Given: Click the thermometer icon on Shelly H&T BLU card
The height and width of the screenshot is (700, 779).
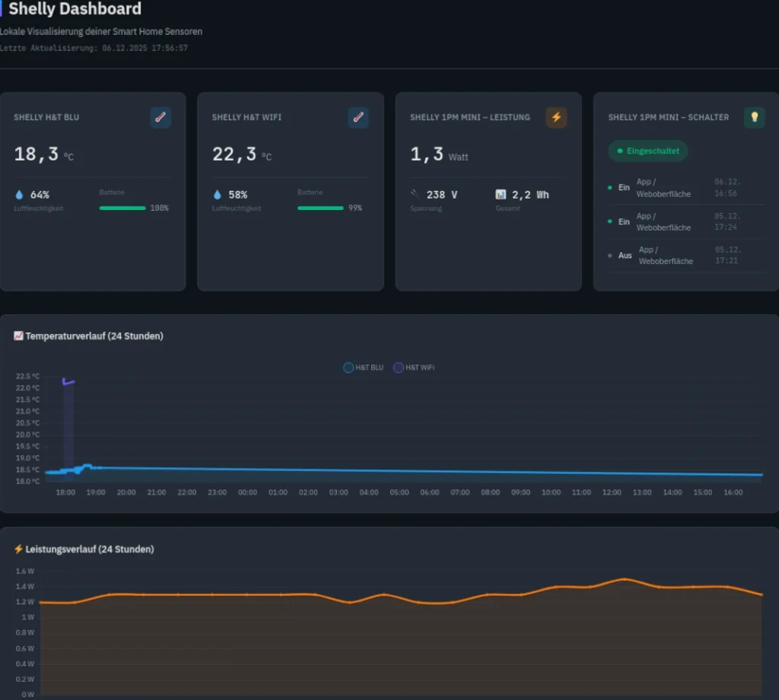Looking at the screenshot, I should point(160,118).
